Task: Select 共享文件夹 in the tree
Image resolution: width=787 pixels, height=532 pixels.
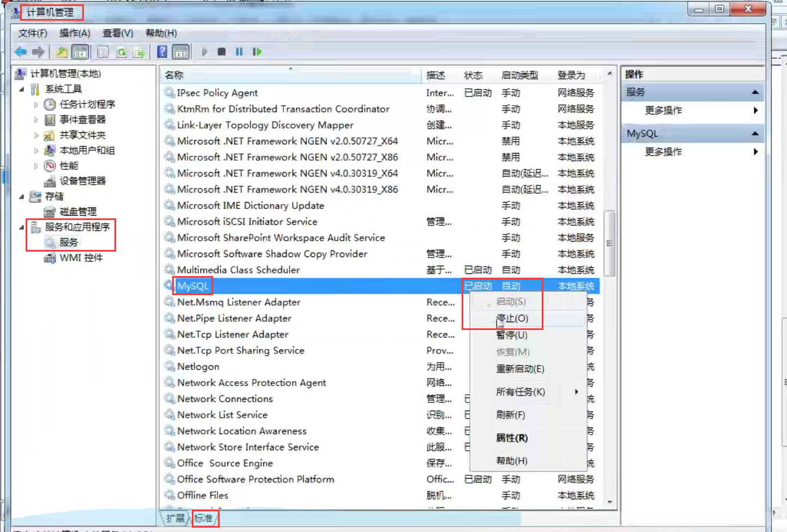Action: (82, 134)
